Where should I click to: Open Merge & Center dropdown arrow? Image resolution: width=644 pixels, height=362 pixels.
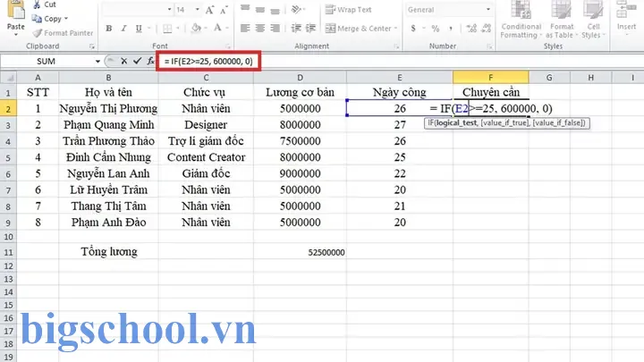(395, 29)
